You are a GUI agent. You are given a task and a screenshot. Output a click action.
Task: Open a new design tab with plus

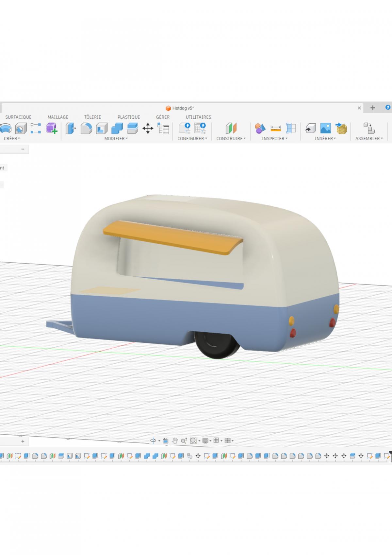(x=373, y=108)
